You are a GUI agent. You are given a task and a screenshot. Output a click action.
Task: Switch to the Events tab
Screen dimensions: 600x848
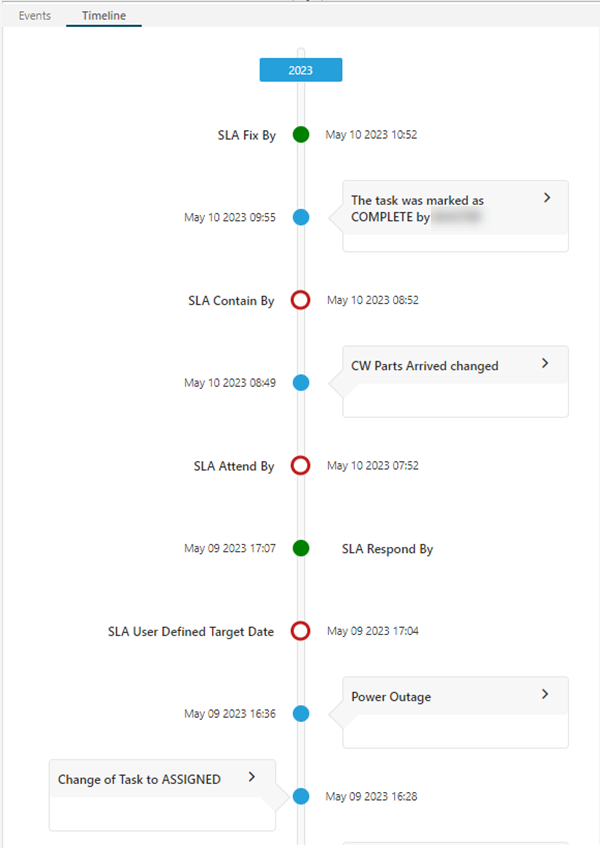[35, 16]
